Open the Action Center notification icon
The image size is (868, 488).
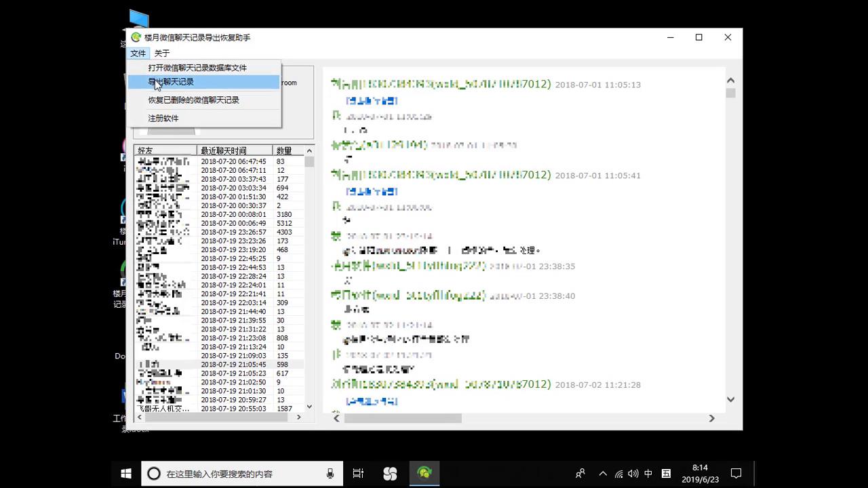736,474
